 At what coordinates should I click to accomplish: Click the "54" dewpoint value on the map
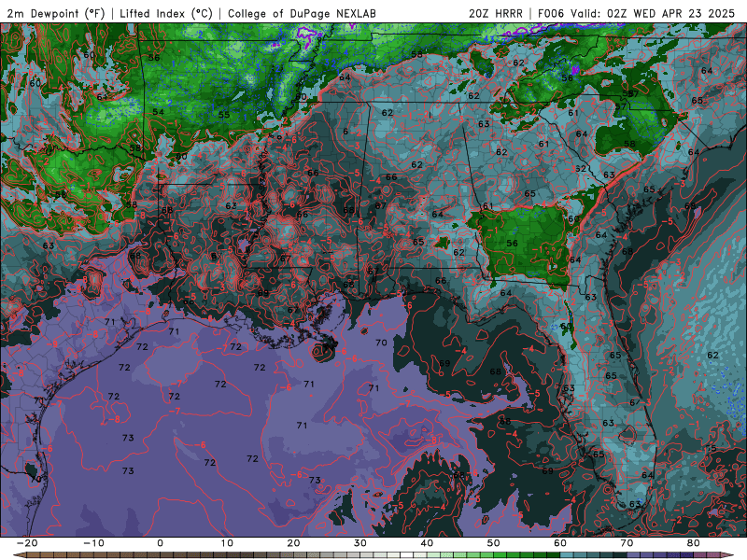tap(158, 112)
